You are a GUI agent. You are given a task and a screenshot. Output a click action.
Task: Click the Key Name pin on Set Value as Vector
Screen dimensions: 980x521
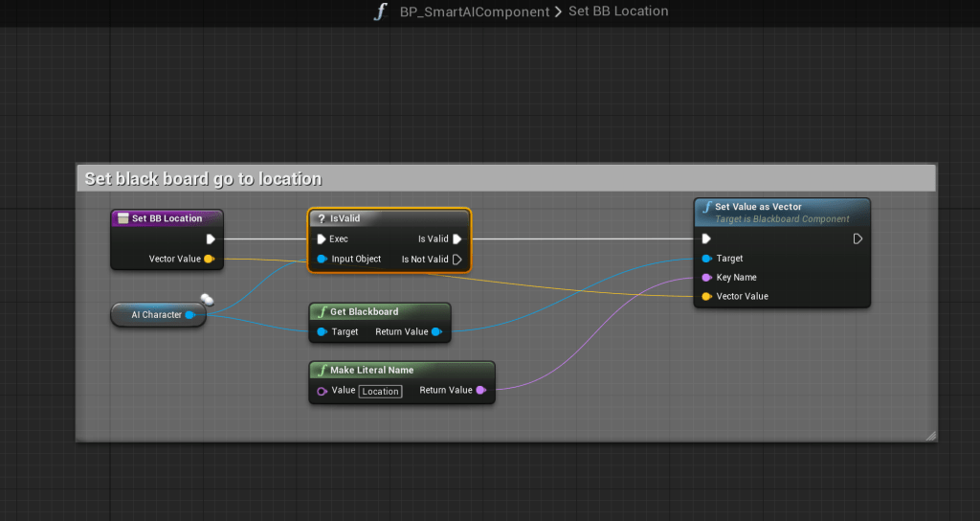706,278
